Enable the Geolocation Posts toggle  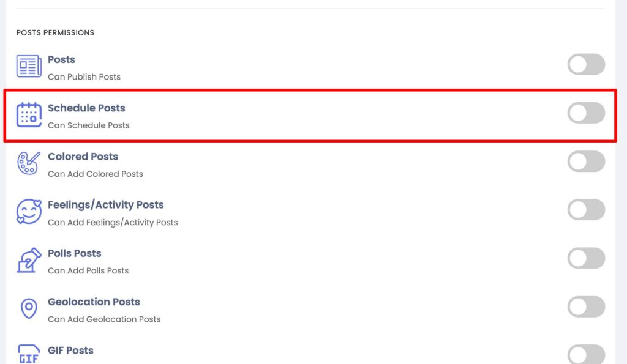586,307
